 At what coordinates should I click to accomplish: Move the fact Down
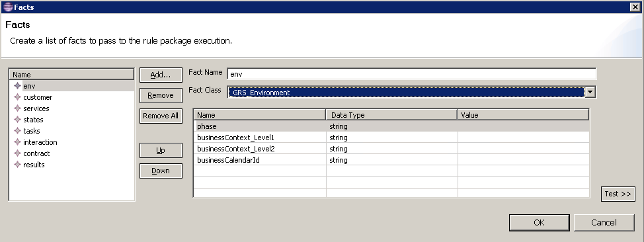tap(161, 171)
